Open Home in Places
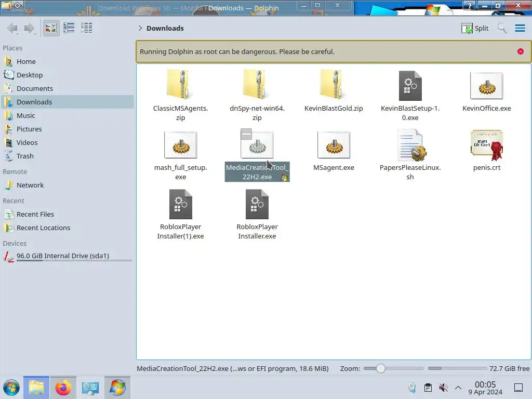 pos(68,61)
